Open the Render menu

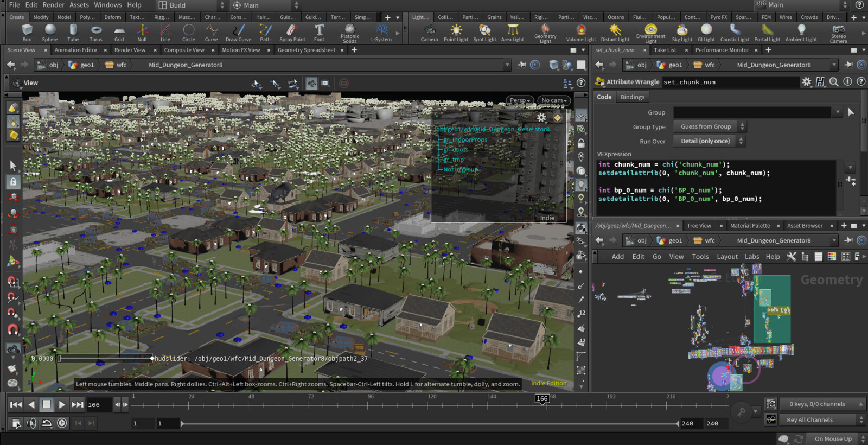tap(53, 5)
